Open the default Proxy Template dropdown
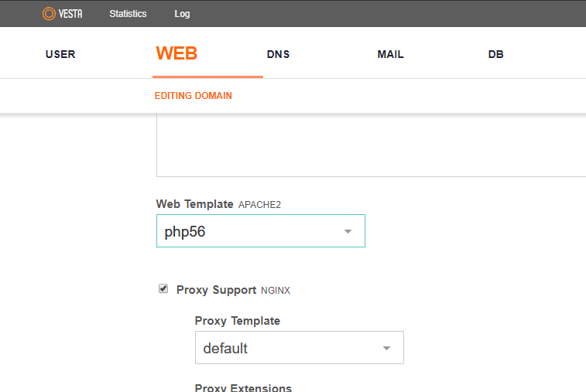 pyautogui.click(x=299, y=348)
